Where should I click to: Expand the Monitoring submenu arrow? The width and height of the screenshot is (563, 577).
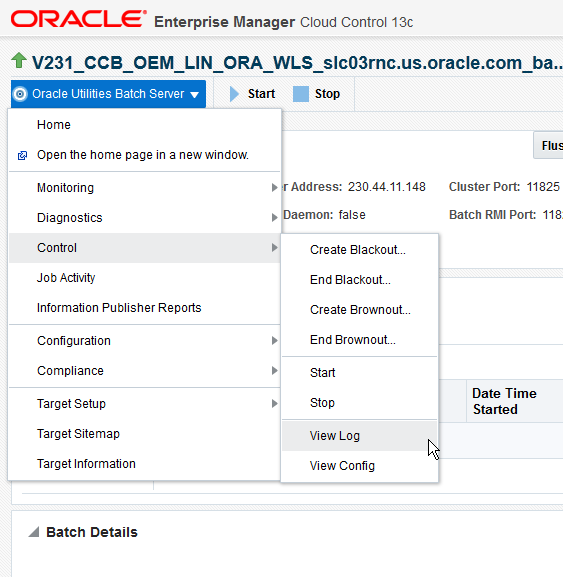point(274,188)
